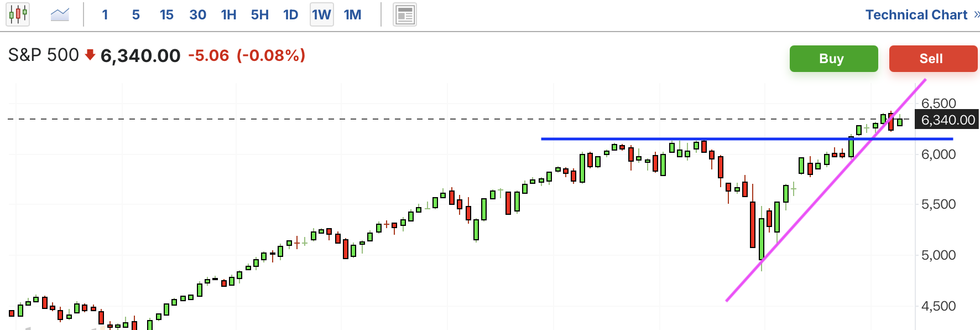Switch to 15 minute interval

(166, 14)
